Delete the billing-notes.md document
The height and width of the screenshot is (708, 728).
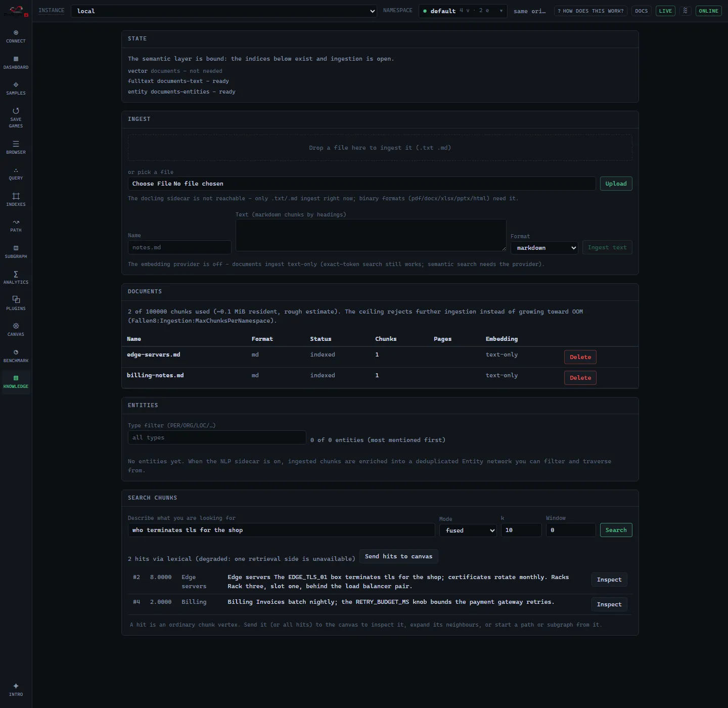[x=580, y=378]
